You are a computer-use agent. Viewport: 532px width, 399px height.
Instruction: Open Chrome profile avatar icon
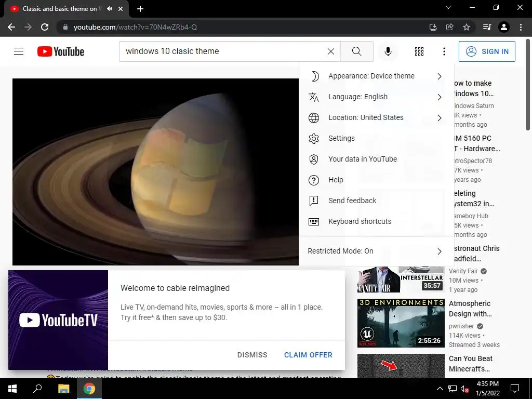[x=504, y=27]
